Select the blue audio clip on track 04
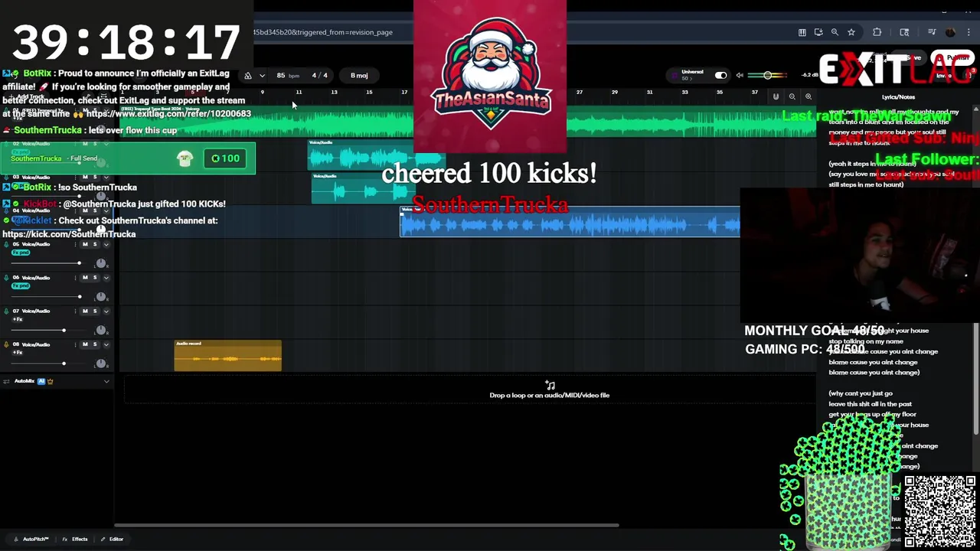This screenshot has height=551, width=980. click(570, 222)
